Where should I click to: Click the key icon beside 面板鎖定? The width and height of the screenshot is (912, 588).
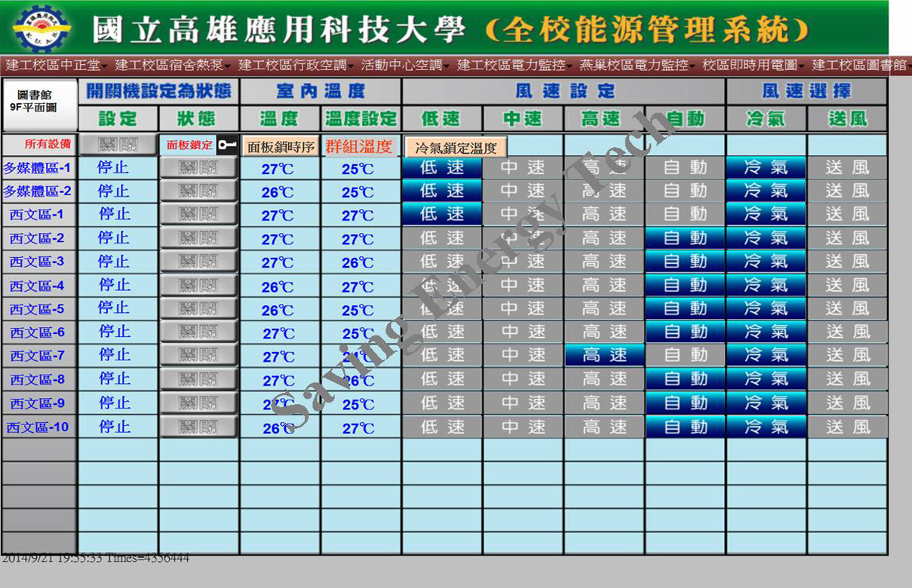tap(226, 145)
